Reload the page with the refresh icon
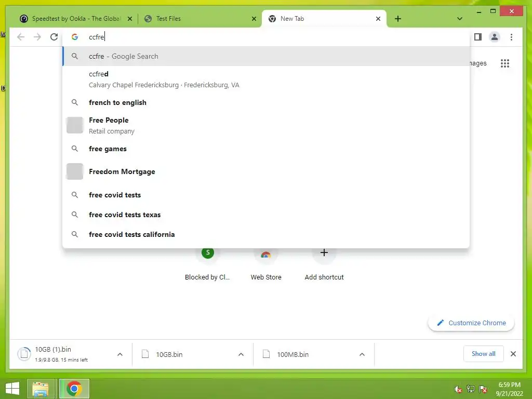Viewport: 532px width, 399px height. coord(54,37)
